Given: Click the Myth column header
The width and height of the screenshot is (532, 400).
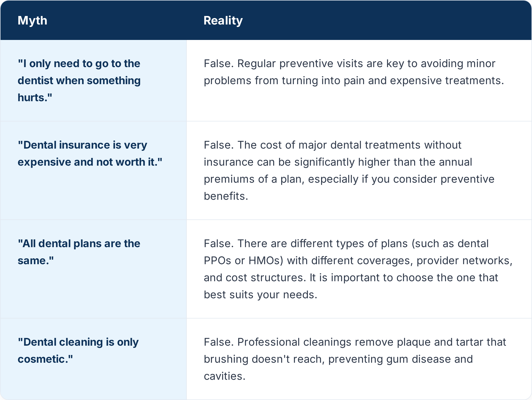Looking at the screenshot, I should pyautogui.click(x=32, y=21).
